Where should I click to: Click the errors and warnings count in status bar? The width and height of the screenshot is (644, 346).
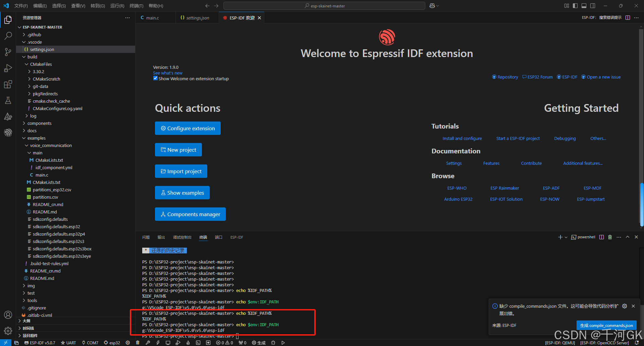[224, 343]
